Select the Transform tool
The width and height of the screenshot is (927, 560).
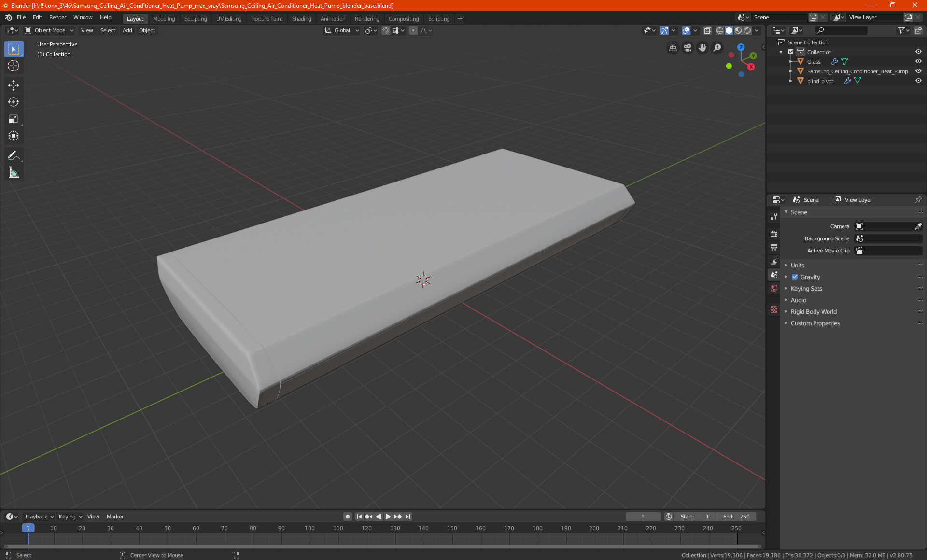click(x=14, y=136)
